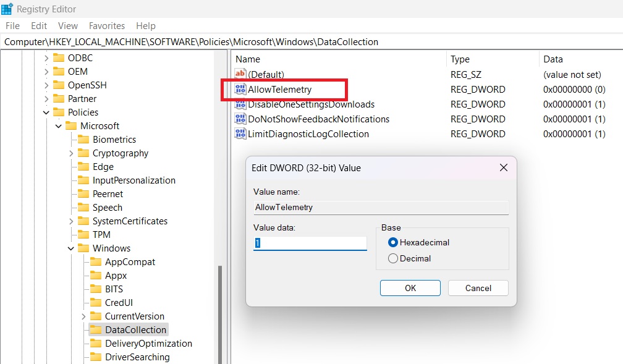Click inside the Value data field

pyautogui.click(x=309, y=243)
